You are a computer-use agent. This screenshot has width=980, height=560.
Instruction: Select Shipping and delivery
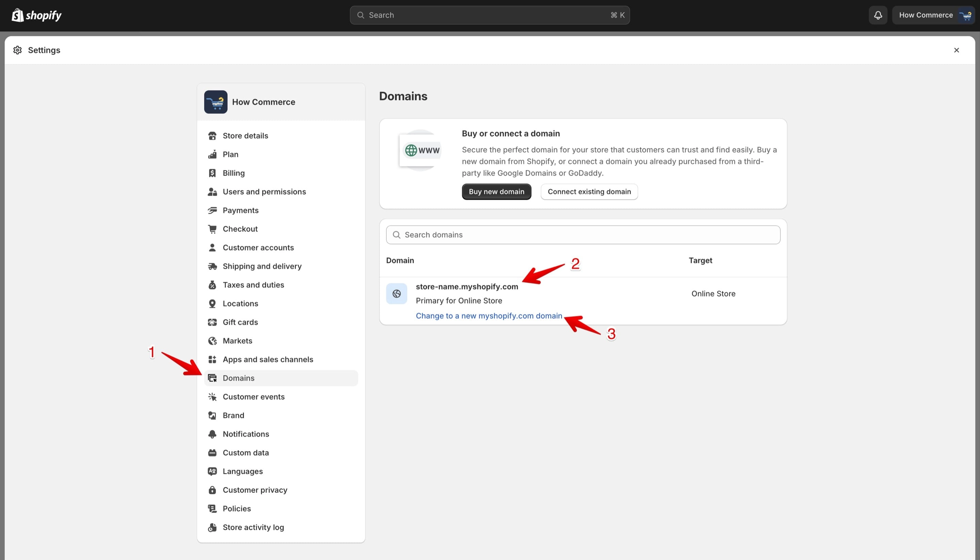[x=281, y=266]
